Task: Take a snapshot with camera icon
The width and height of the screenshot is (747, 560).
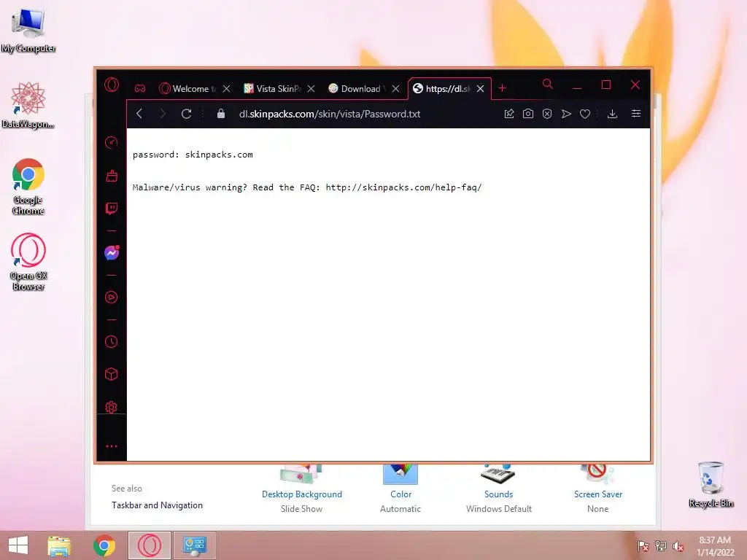Action: [x=528, y=114]
